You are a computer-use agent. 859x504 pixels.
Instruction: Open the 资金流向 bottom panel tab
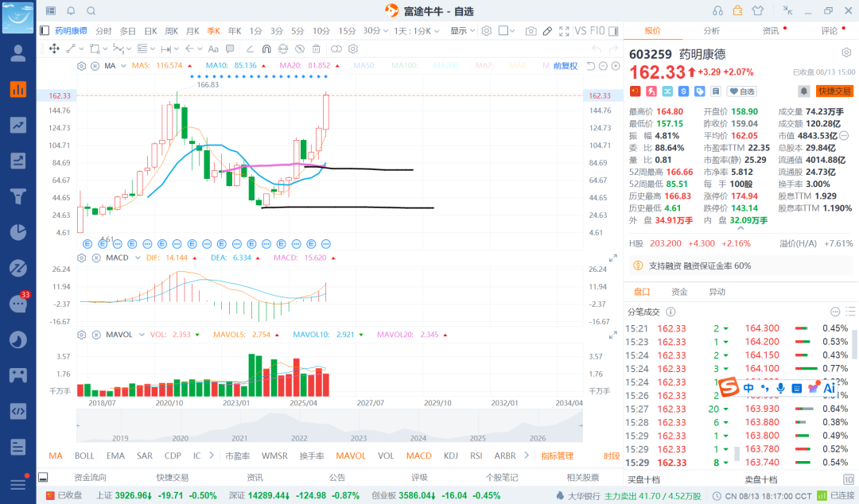pyautogui.click(x=90, y=477)
